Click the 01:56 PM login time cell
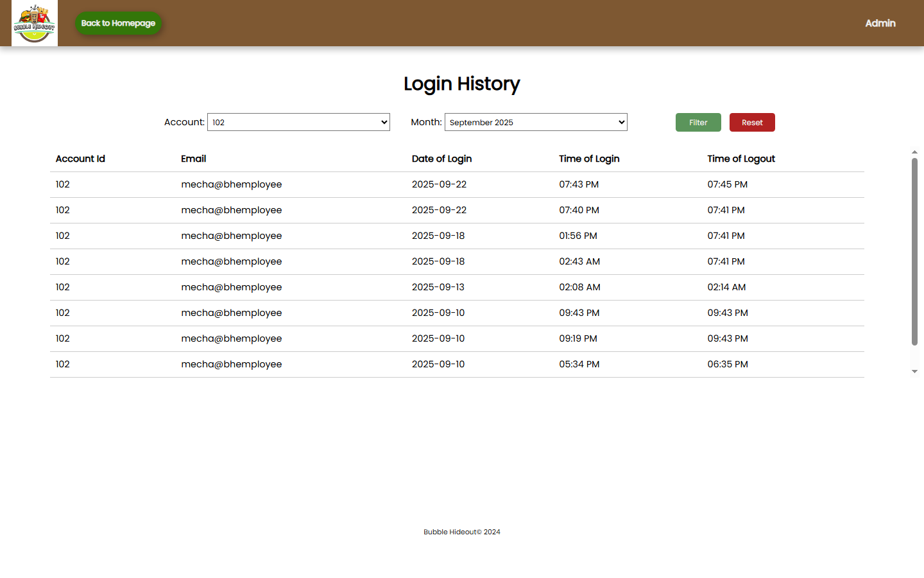This screenshot has height=578, width=924. click(578, 236)
